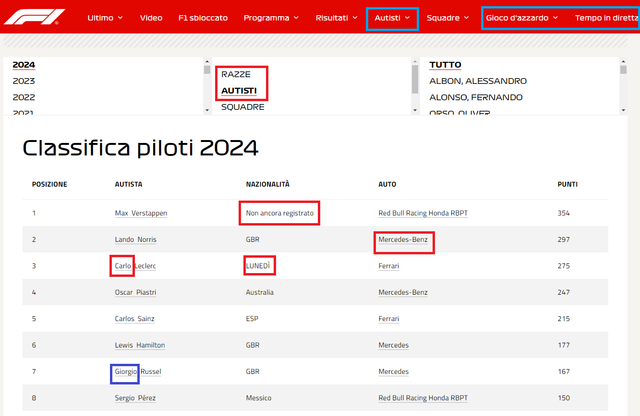Click scroll-down arrow of category list
Viewport: 640px width, 416px height.
coord(415,110)
